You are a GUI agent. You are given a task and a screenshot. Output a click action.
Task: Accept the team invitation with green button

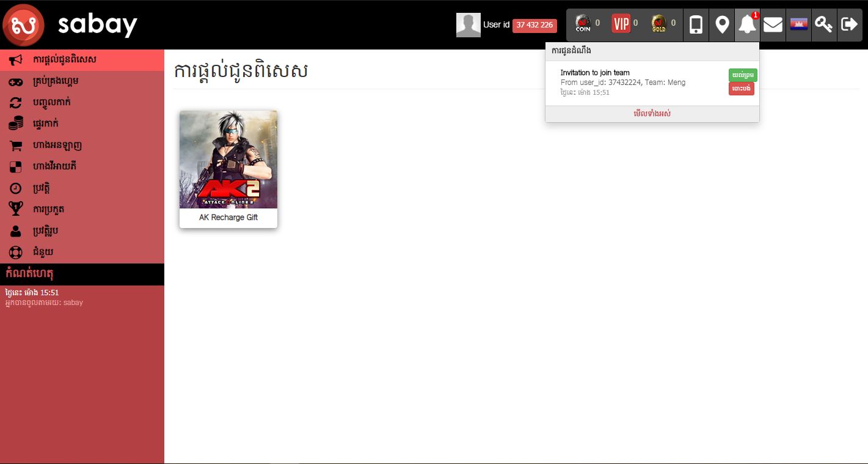743,75
